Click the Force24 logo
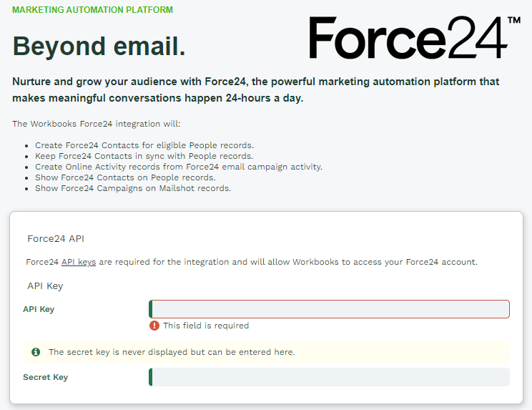The height and width of the screenshot is (410, 532). pos(415,37)
